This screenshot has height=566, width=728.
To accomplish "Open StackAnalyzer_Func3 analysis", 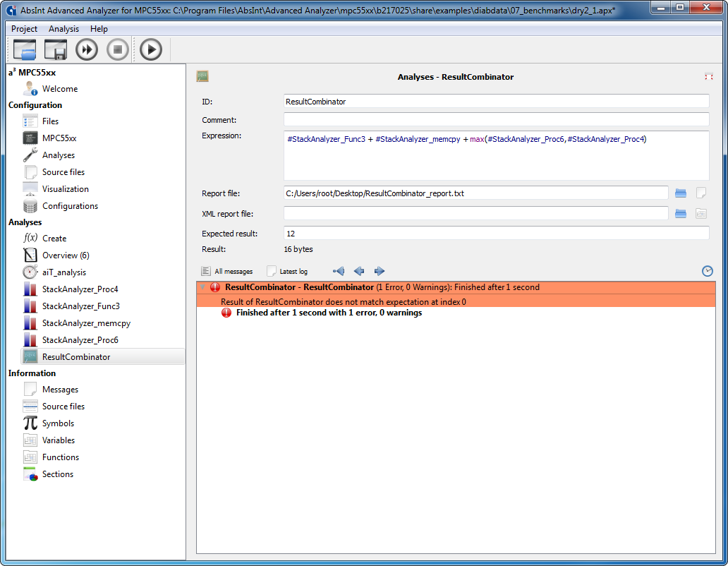I will coord(81,306).
